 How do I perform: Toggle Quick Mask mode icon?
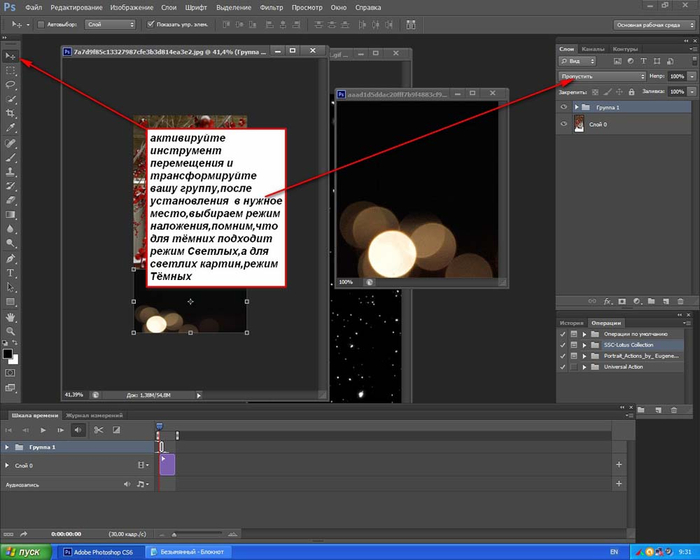coord(10,373)
